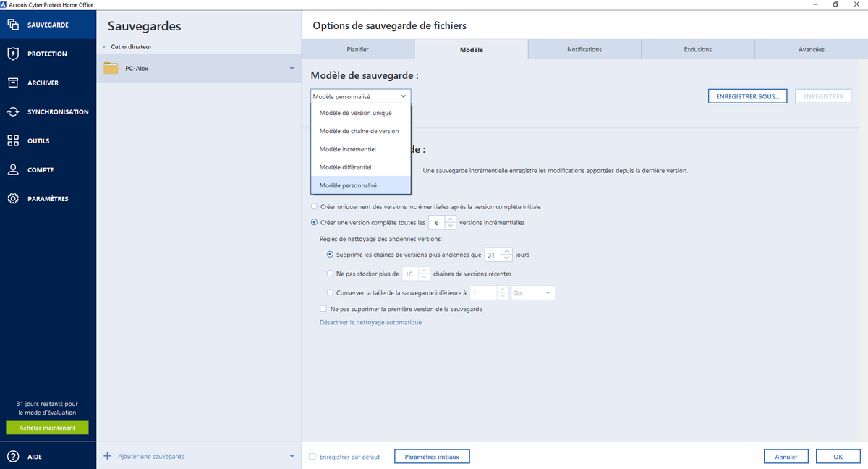Switch to the Modèle tab

(x=472, y=49)
